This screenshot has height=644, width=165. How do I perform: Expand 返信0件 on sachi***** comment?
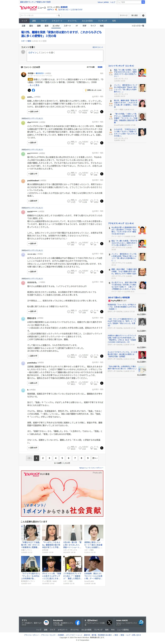32,244
